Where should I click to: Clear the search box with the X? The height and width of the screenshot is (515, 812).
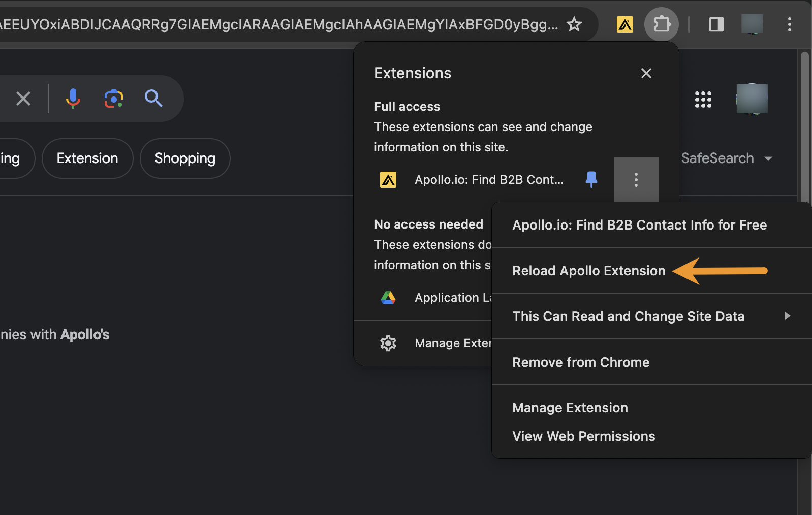pos(23,99)
